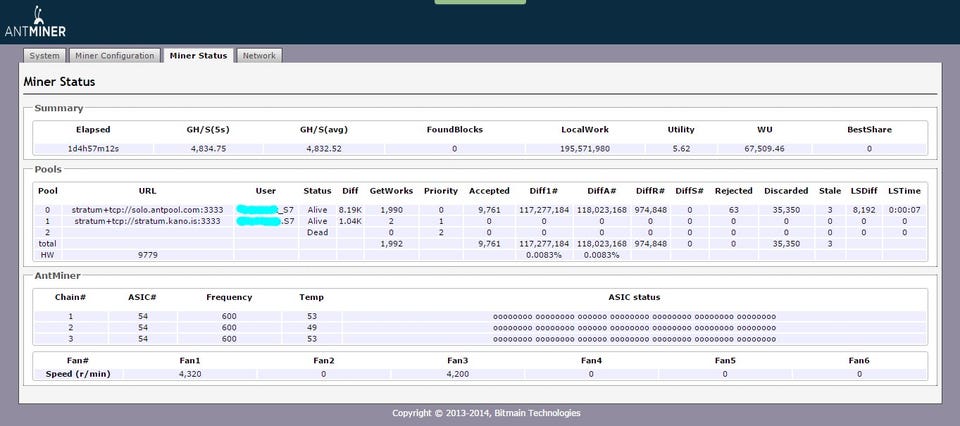Click the Fan1 speed value 4,320

[x=190, y=374]
